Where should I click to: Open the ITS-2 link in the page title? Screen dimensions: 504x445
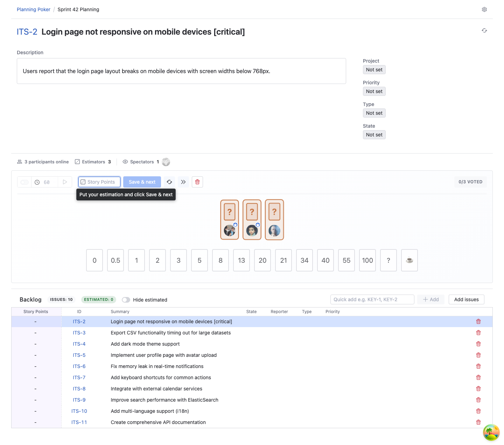pos(27,32)
